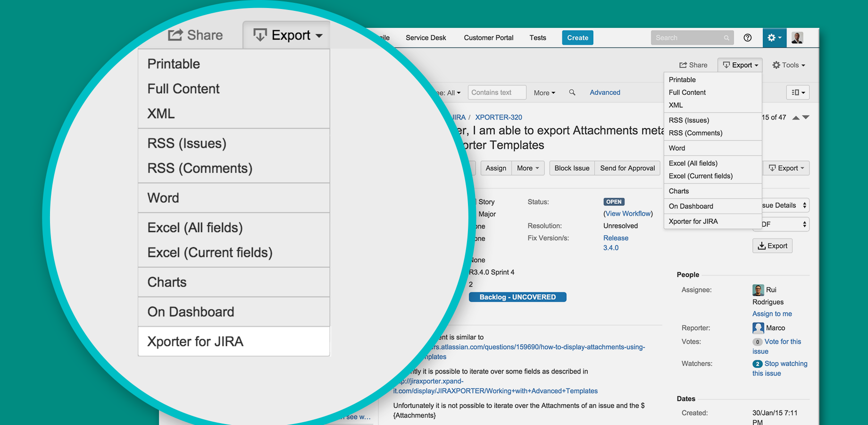Click the Send for Approval button
The width and height of the screenshot is (868, 425).
click(627, 168)
